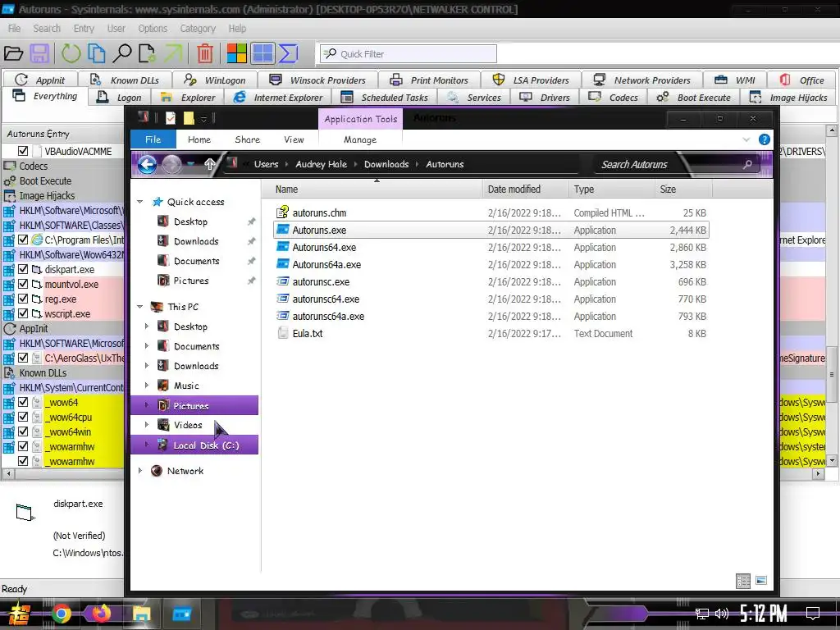The image size is (840, 630).
Task: Collapse the Quick access tree node
Action: click(x=139, y=202)
